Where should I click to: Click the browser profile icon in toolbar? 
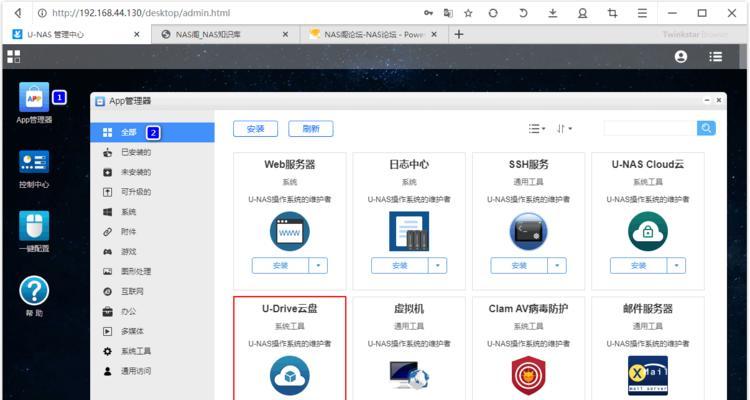pyautogui.click(x=582, y=13)
